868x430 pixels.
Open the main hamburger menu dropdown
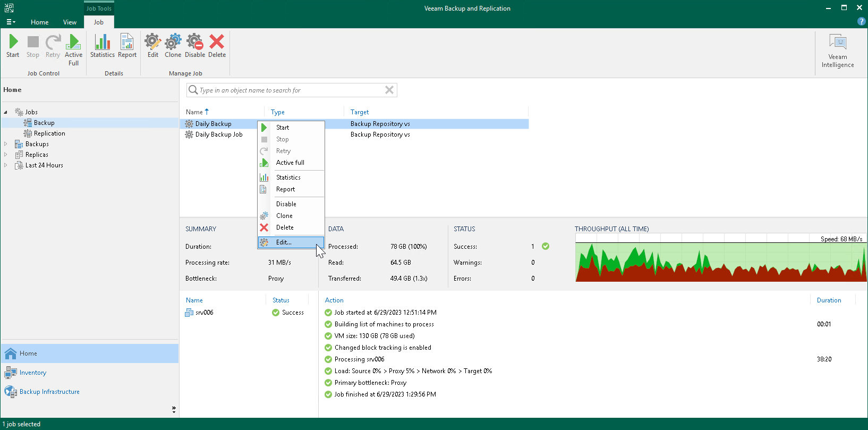coord(11,22)
